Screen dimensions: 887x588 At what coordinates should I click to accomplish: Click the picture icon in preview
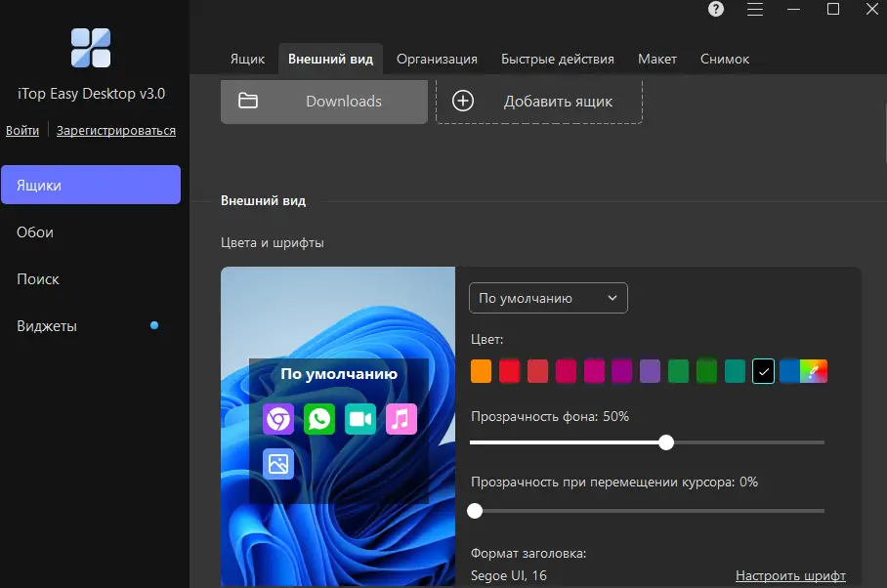(x=278, y=464)
